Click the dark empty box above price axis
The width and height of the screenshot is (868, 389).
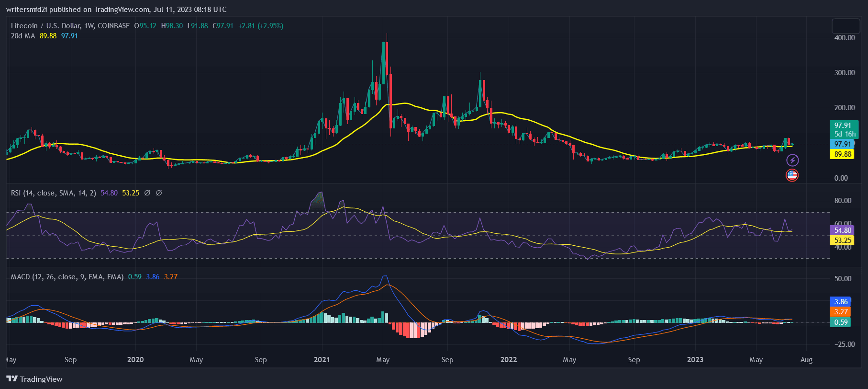pyautogui.click(x=846, y=26)
